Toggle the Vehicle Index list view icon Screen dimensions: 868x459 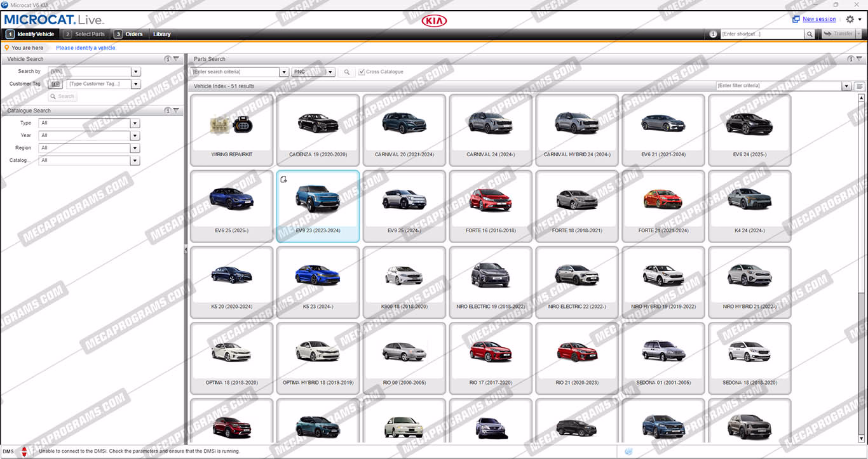[x=860, y=86]
